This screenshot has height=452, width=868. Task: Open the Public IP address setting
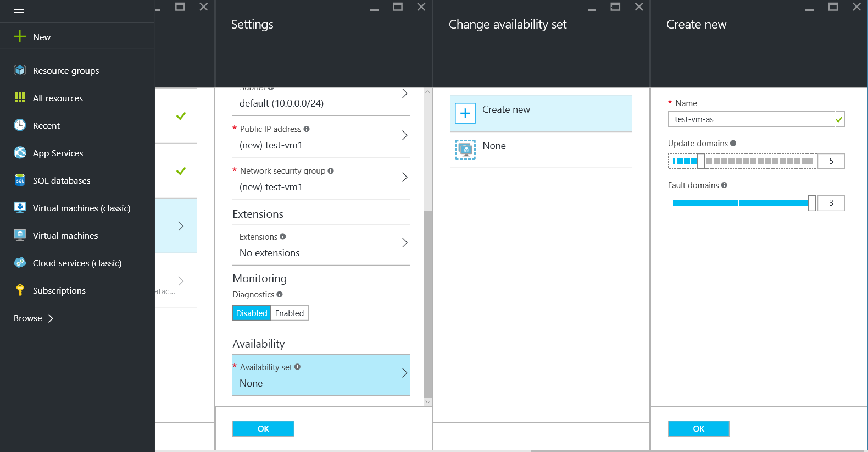click(x=321, y=137)
